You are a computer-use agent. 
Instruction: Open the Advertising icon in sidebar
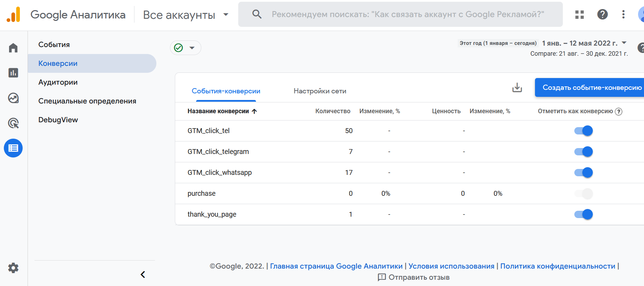13,123
